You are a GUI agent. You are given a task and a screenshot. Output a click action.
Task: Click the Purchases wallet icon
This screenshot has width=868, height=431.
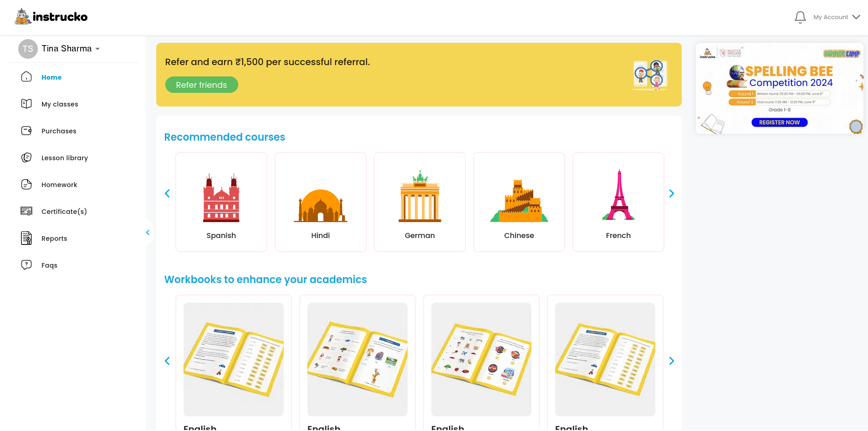[x=26, y=131]
